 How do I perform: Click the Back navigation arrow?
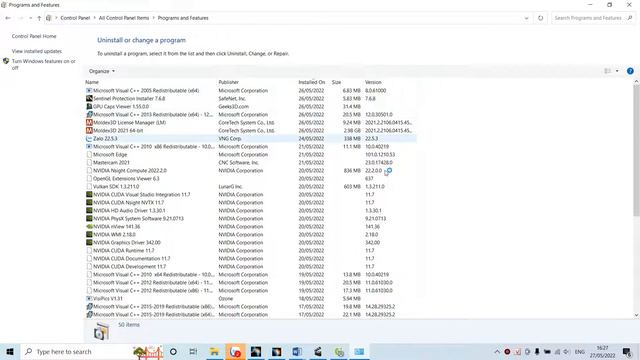[8, 18]
